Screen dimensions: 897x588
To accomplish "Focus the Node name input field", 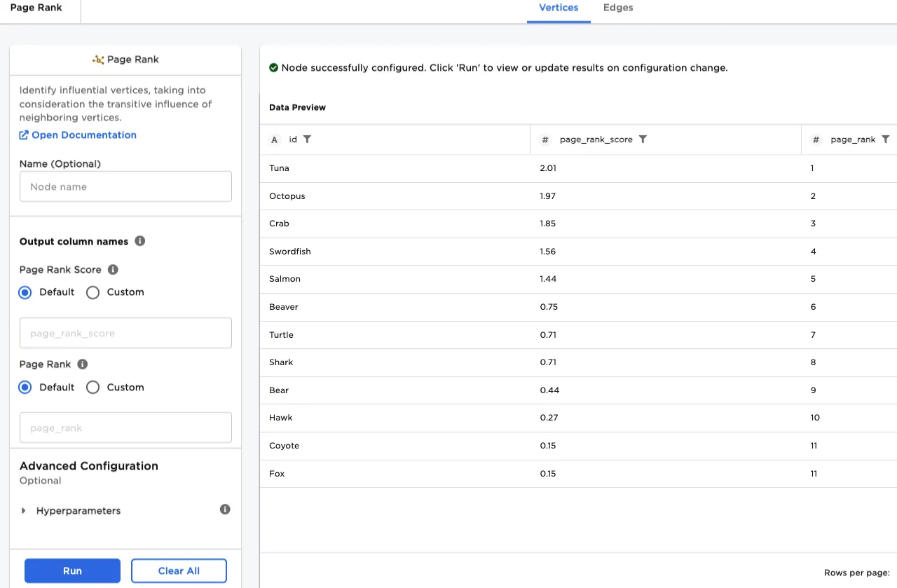I will coord(125,187).
